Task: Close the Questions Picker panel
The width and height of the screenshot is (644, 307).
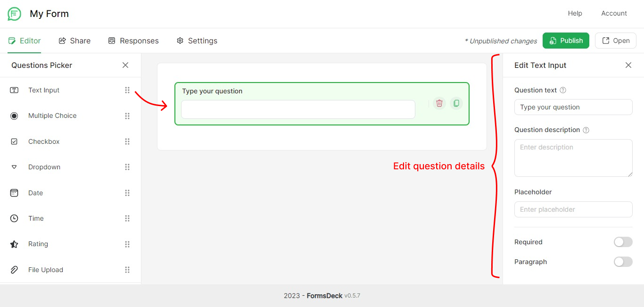Action: pos(125,65)
